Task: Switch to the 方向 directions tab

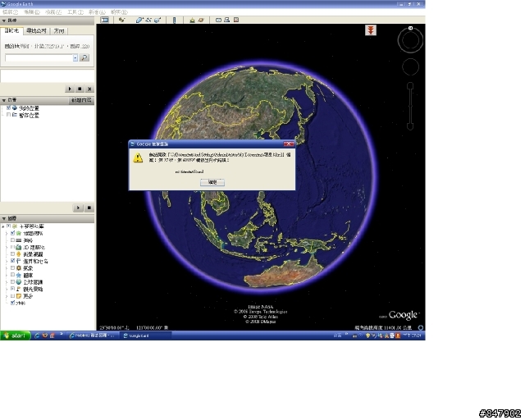Action: (59, 31)
